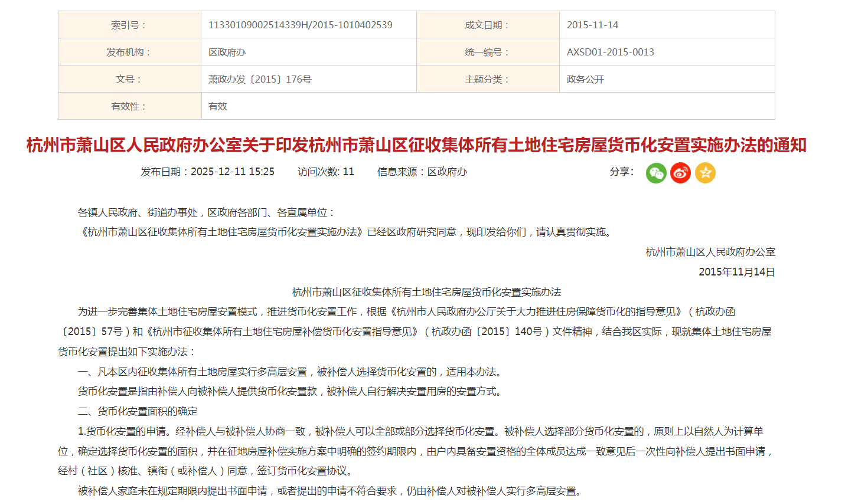
Task: Click the 分享 label beside share icons
Action: pyautogui.click(x=621, y=172)
